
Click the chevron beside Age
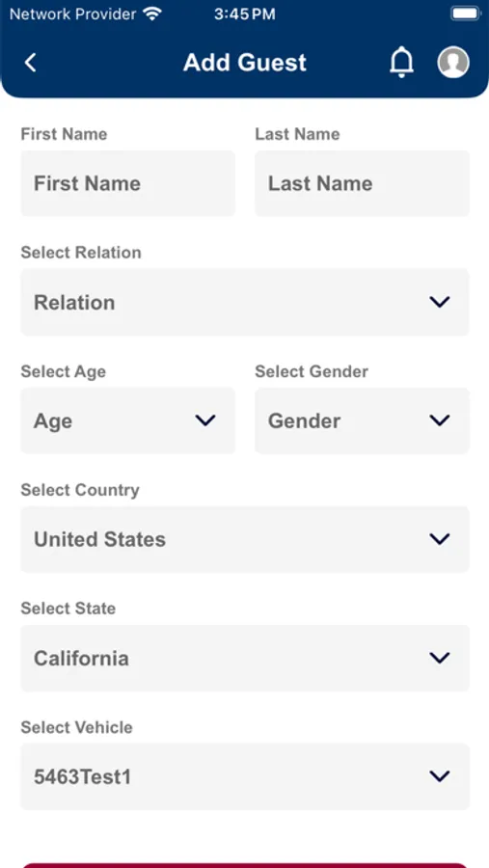[205, 420]
